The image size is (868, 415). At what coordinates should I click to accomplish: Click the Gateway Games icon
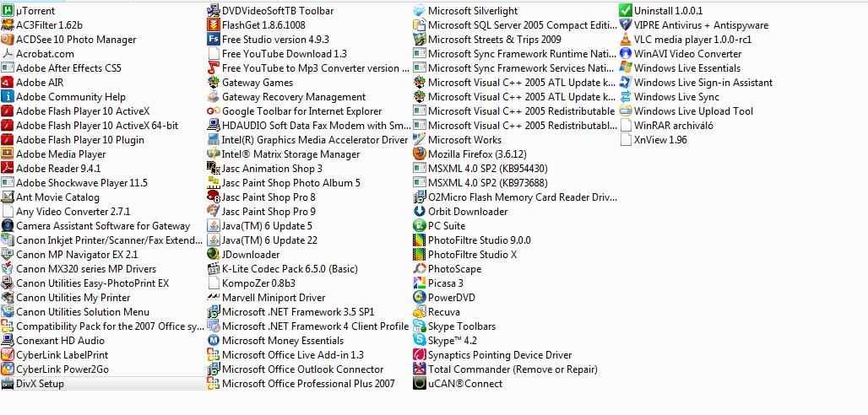pyautogui.click(x=213, y=83)
